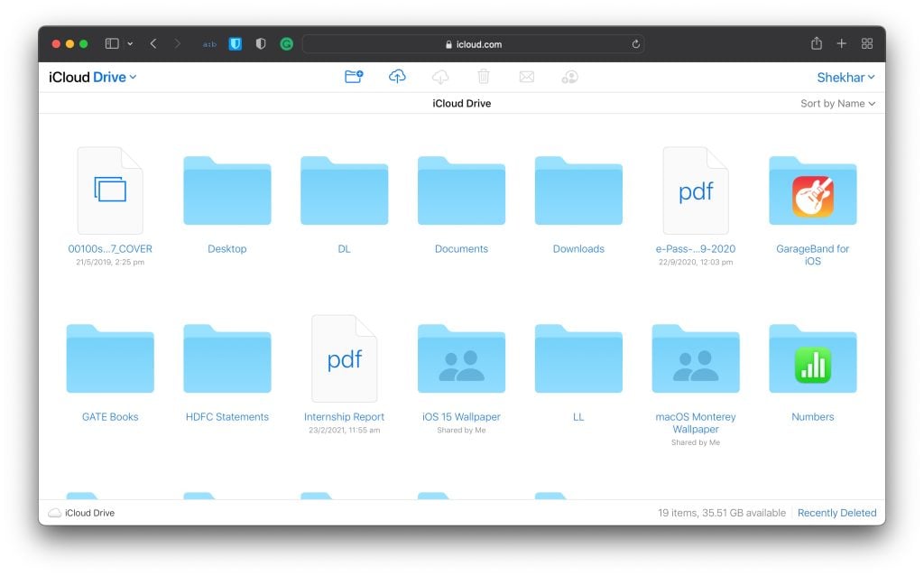The height and width of the screenshot is (576, 924).
Task: Click the 19 items storage status text
Action: click(722, 513)
